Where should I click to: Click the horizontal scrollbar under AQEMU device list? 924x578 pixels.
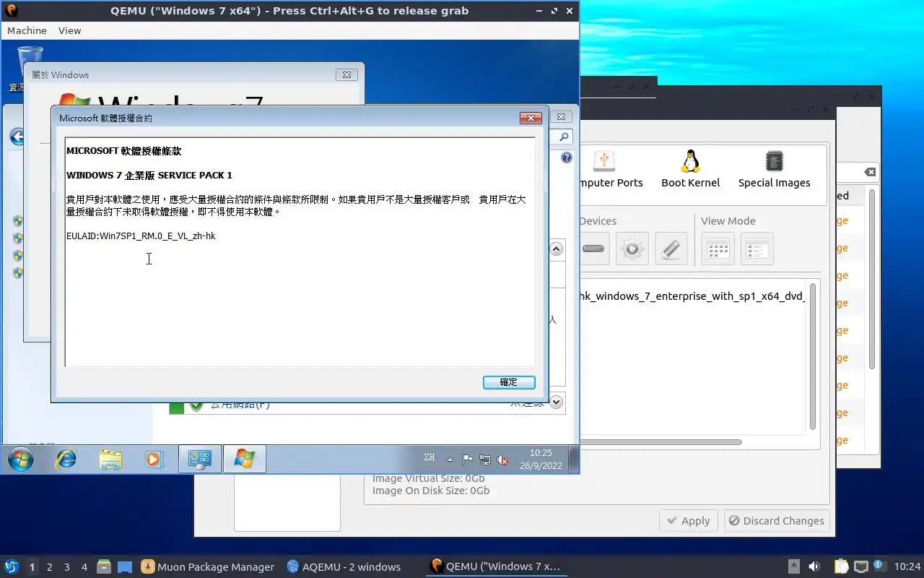661,441
